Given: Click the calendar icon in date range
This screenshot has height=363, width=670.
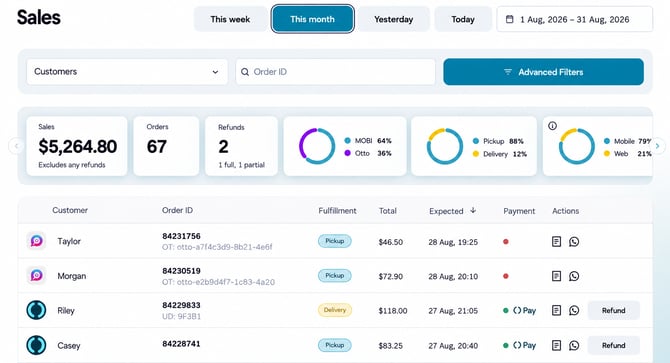Looking at the screenshot, I should (509, 19).
